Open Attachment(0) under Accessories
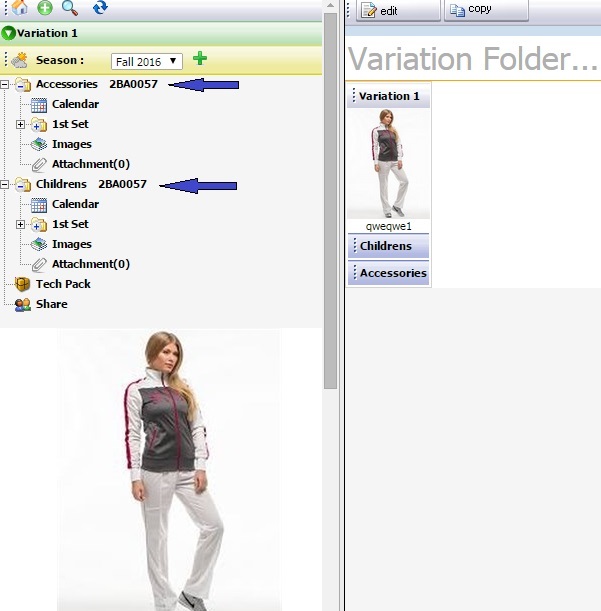This screenshot has width=601, height=611. pos(91,164)
